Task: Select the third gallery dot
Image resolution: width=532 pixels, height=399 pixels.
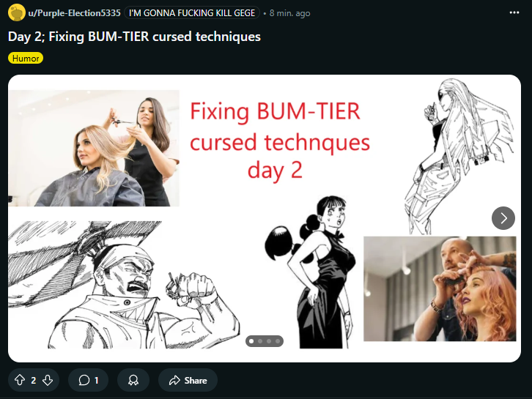Action: (269, 341)
